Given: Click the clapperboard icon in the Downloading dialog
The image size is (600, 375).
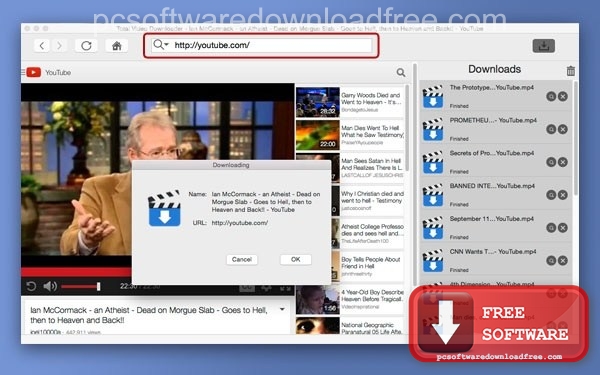Looking at the screenshot, I should (x=164, y=209).
